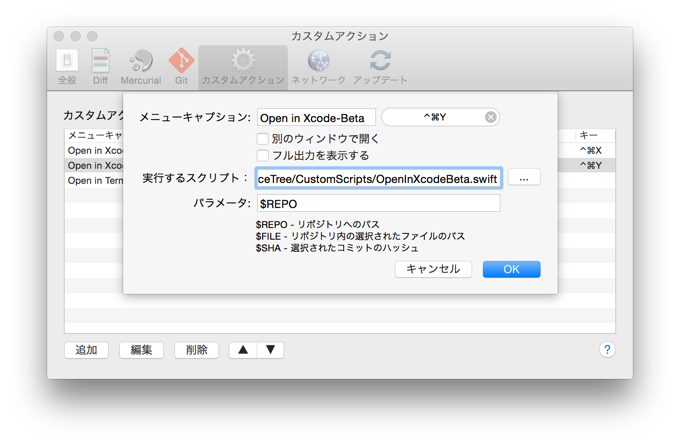This screenshot has height=446, width=680.
Task: Click the メニューキャプション field with Open in Xcode-Beta
Action: point(316,118)
